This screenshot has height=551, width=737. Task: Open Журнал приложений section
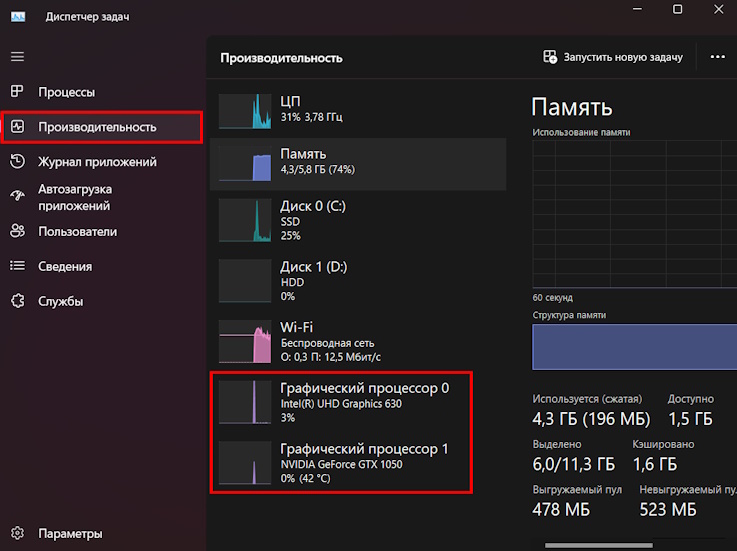[102, 162]
